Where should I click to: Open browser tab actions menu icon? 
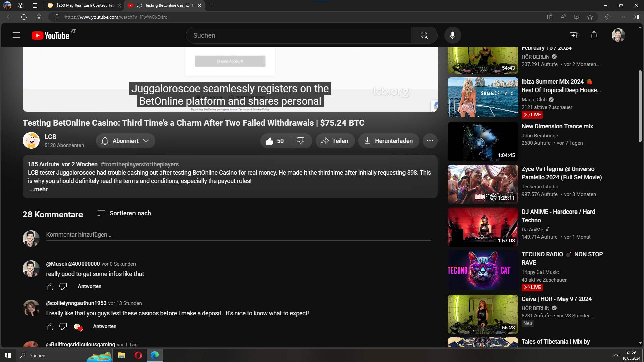(35, 5)
